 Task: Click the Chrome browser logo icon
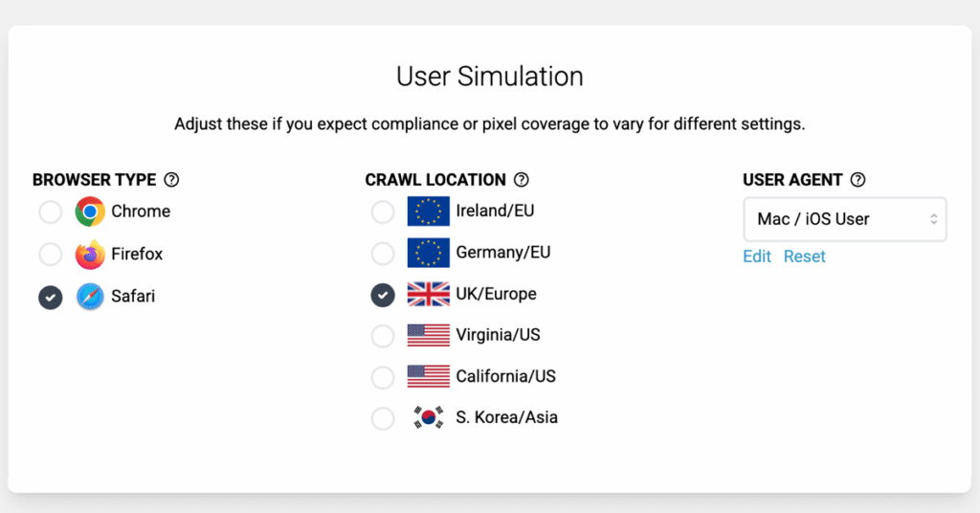[x=90, y=212]
